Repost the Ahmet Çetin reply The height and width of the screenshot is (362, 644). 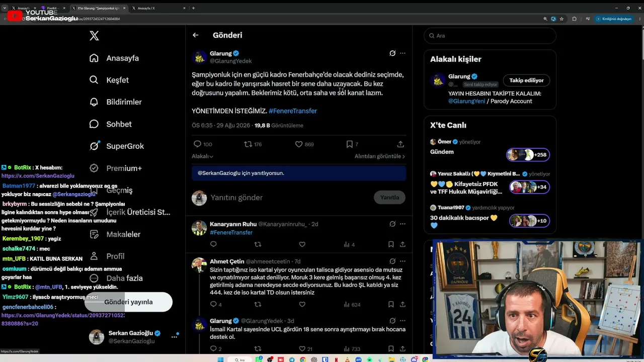tap(258, 304)
